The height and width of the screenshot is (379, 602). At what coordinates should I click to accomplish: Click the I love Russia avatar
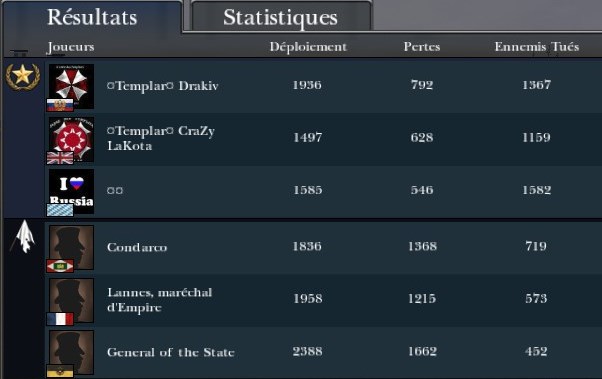(71, 192)
